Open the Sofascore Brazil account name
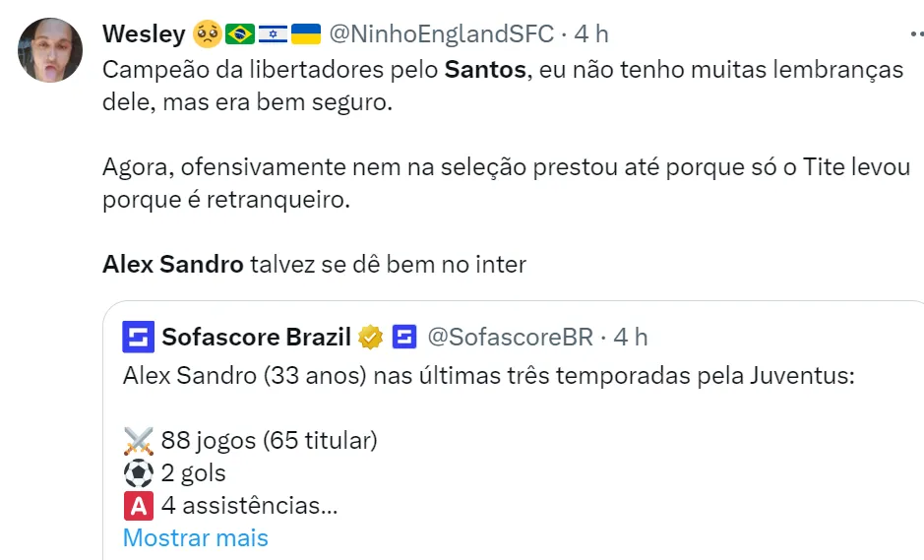The width and height of the screenshot is (924, 560). (x=256, y=338)
